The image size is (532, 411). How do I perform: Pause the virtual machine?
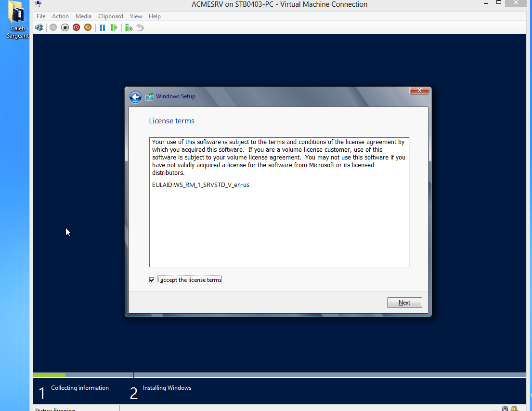[103, 27]
